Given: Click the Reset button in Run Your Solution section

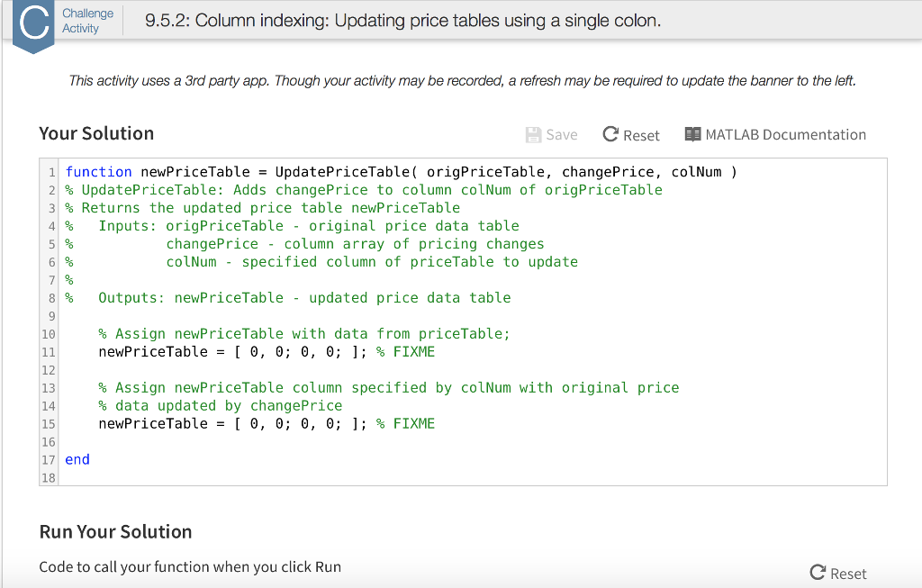Looking at the screenshot, I should 838,573.
